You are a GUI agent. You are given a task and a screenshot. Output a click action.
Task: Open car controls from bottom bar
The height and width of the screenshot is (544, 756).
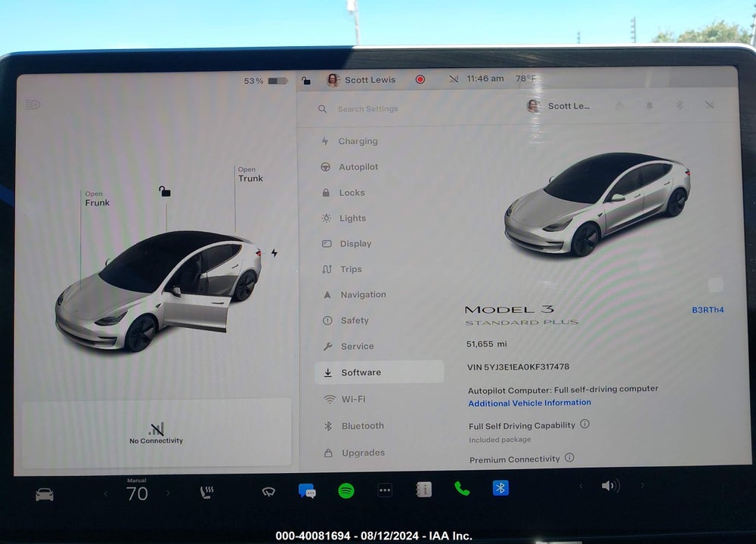tap(45, 494)
